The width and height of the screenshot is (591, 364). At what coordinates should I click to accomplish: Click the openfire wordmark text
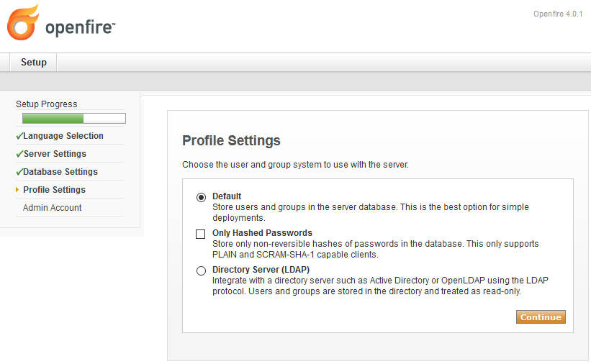click(80, 27)
